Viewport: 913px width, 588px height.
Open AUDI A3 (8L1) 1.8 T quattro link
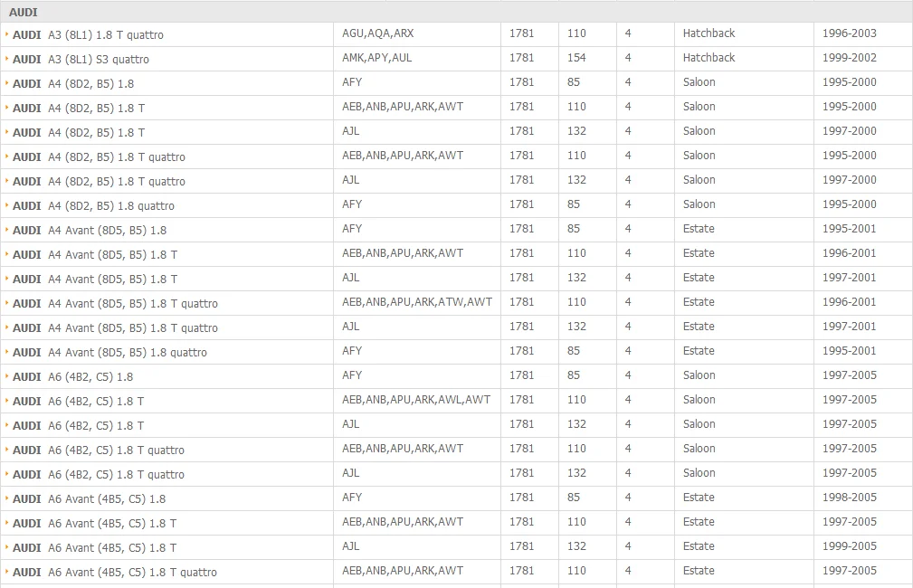(88, 35)
